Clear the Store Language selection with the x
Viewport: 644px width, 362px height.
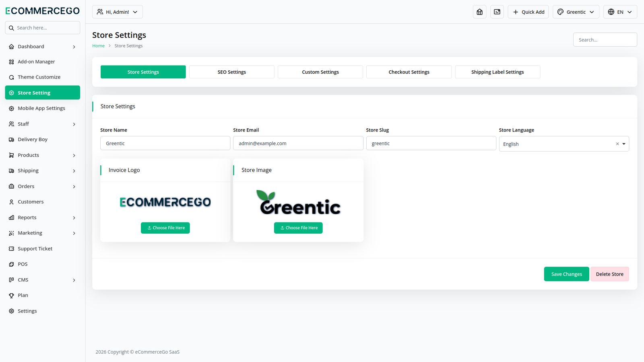(617, 144)
